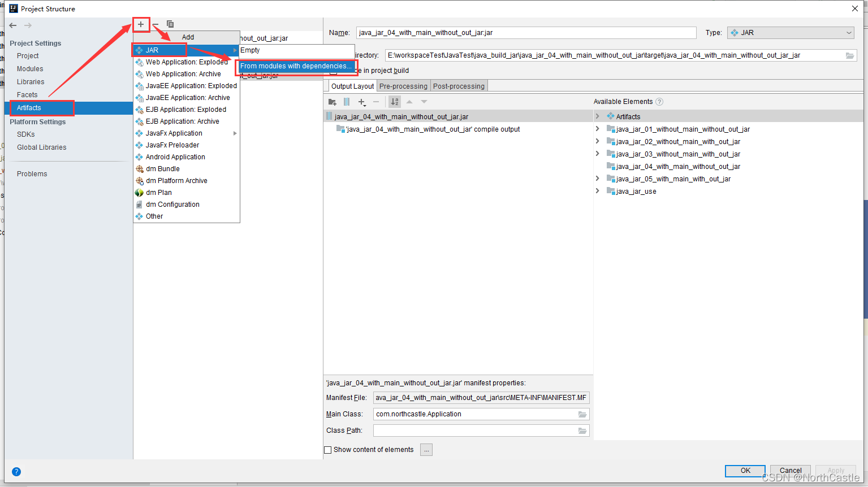
Task: Open Modules settings page
Action: [x=30, y=69]
